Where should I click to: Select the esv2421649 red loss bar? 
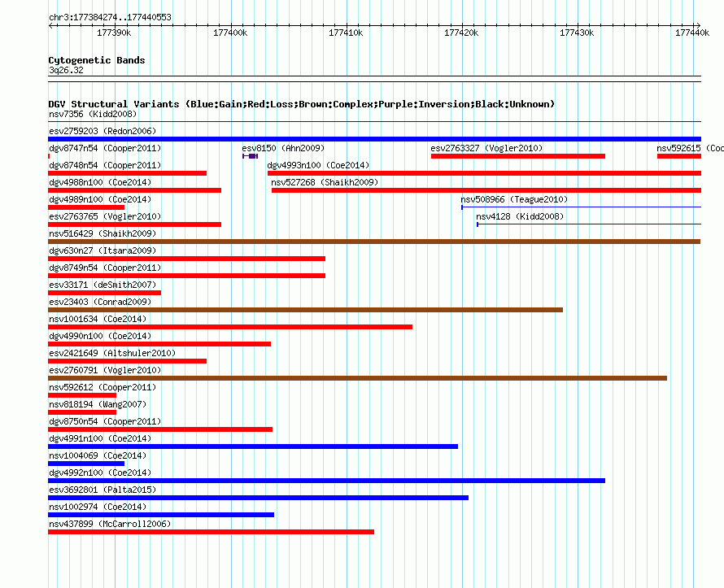[x=128, y=361]
